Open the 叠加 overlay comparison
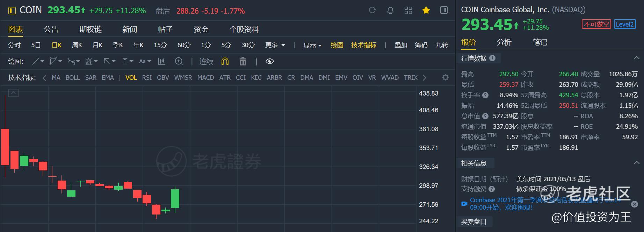This screenshot has height=232, width=644. coord(401,45)
